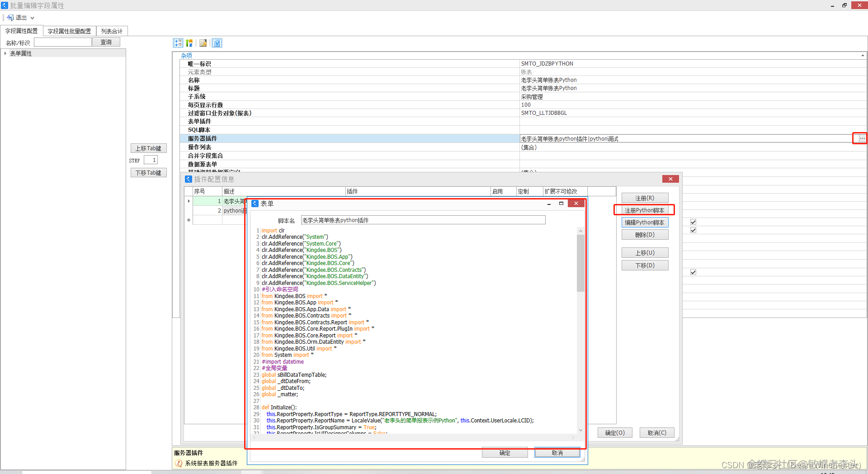
Task: Toggle the checkbox right of the 下移(D) button
Action: pos(693,272)
